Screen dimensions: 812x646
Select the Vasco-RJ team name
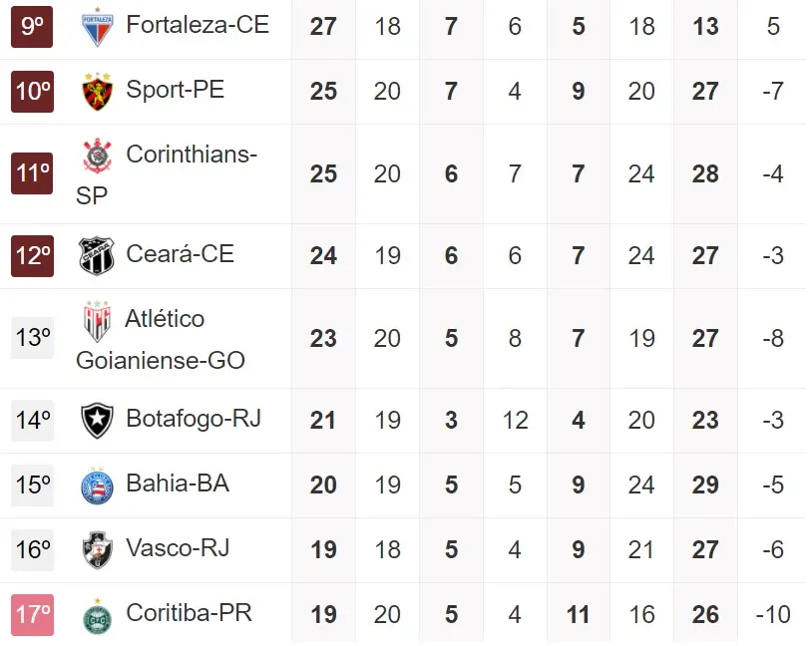(178, 548)
